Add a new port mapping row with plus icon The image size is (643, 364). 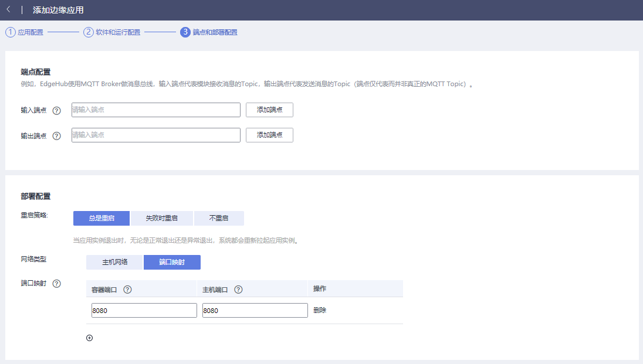coord(89,338)
